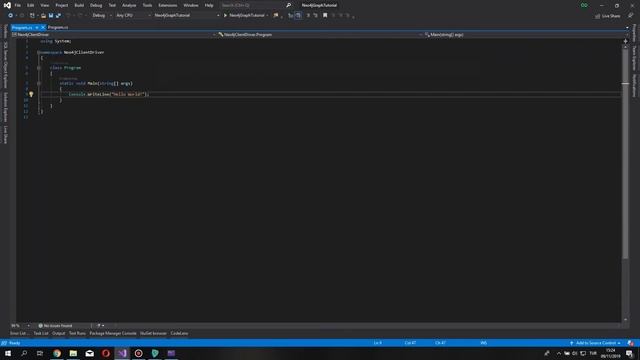The image size is (640, 360).
Task: Open Task View from the taskbar
Action: point(40,353)
